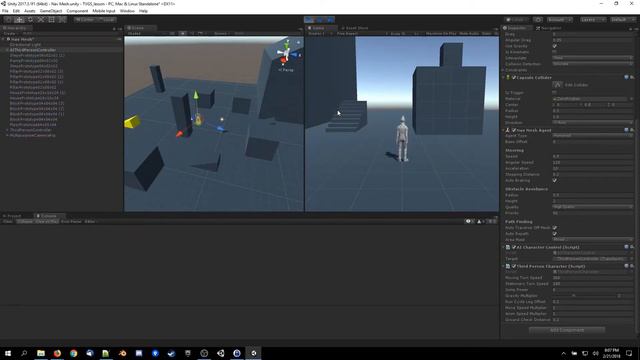Open the Window menu
The height and width of the screenshot is (360, 640).
(x=127, y=11)
